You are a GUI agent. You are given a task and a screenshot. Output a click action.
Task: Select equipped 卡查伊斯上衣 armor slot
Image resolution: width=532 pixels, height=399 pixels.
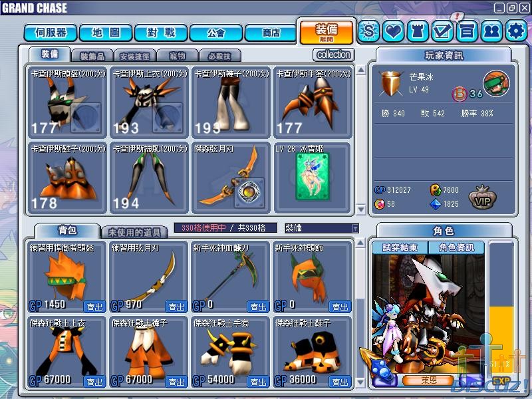[149, 102]
